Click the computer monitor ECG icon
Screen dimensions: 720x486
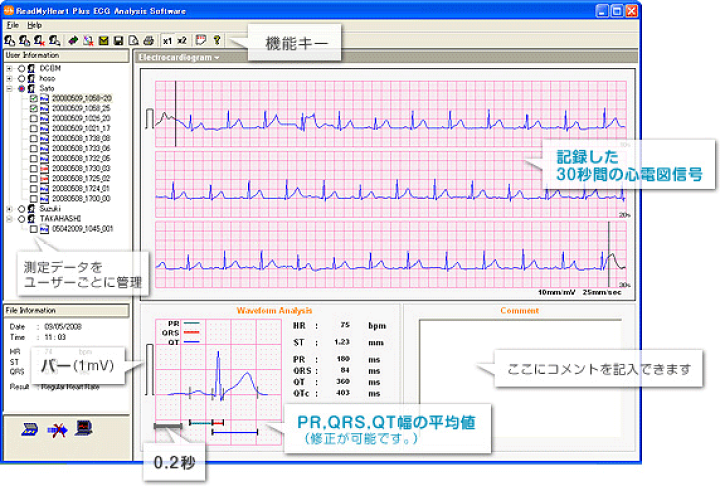[x=84, y=428]
